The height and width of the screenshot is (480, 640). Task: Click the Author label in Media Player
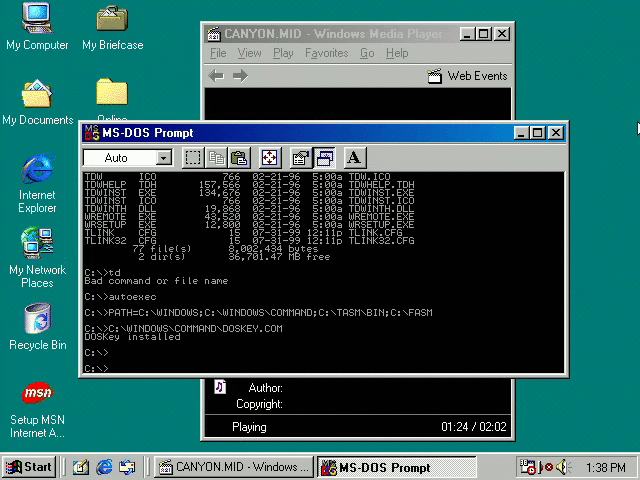pyautogui.click(x=265, y=388)
